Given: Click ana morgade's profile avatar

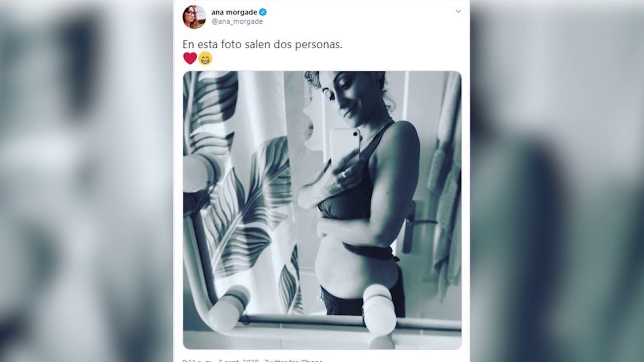Looking at the screenshot, I should pos(194,17).
